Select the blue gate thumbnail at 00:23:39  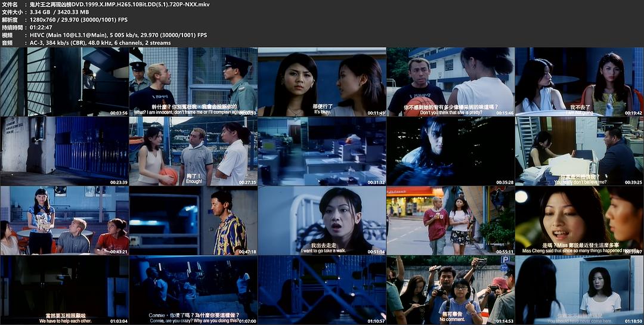[64, 151]
